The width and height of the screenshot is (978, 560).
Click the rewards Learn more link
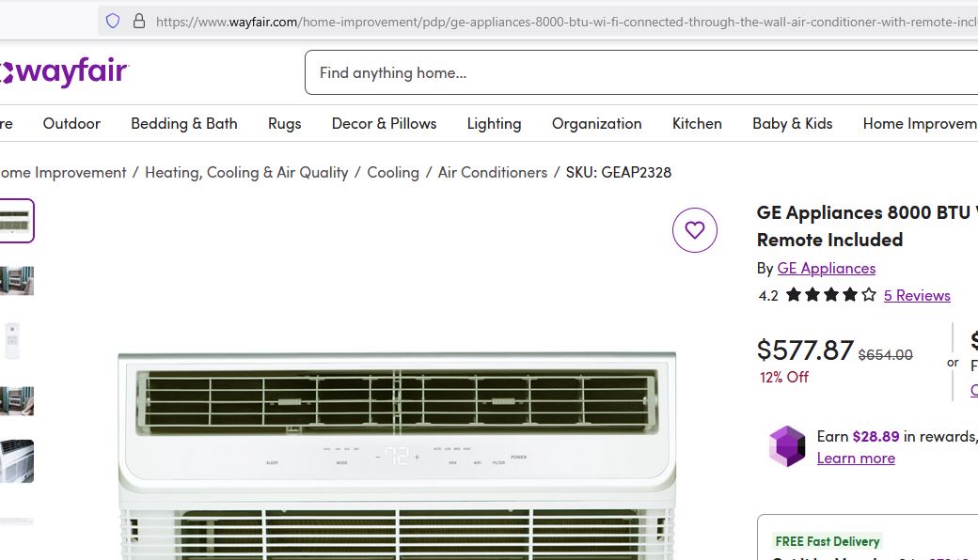856,459
